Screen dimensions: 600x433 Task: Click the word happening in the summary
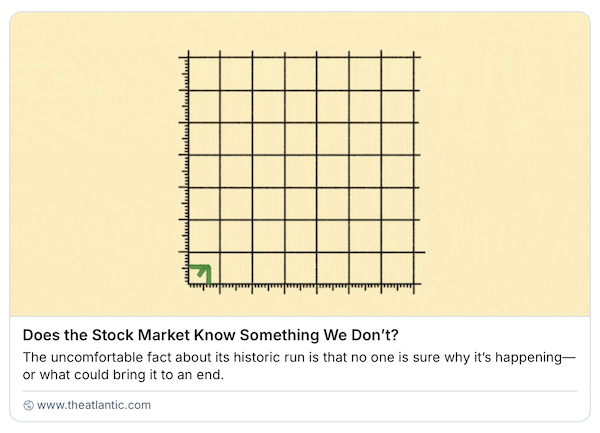[528, 358]
